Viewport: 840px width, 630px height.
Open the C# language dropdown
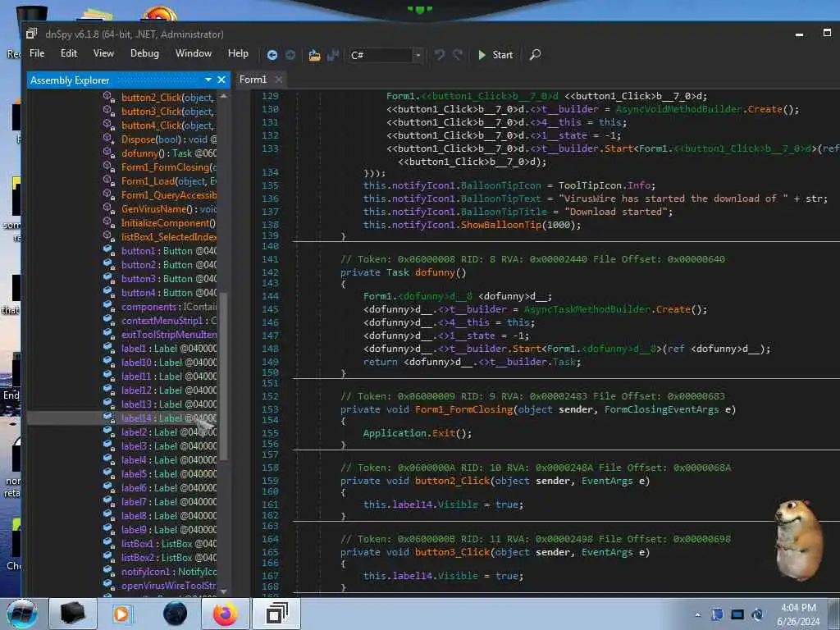pyautogui.click(x=418, y=55)
